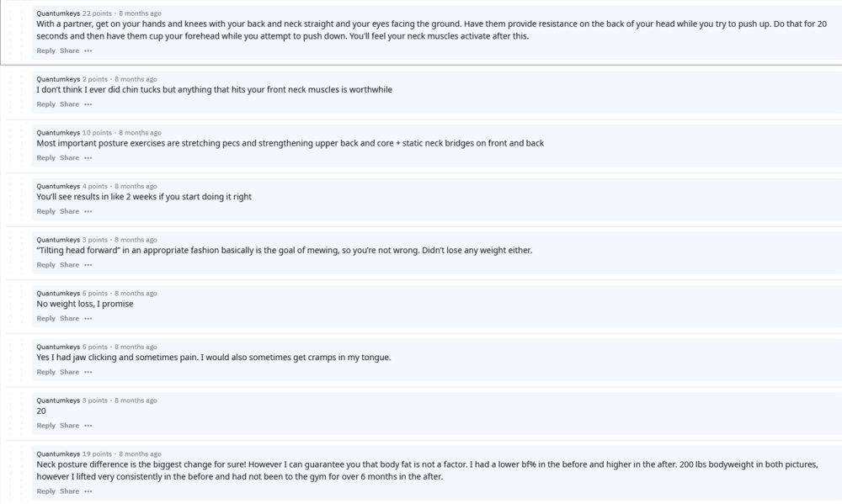Reply to the partner resistance exercise comment
The width and height of the screenshot is (842, 504).
pyautogui.click(x=45, y=50)
